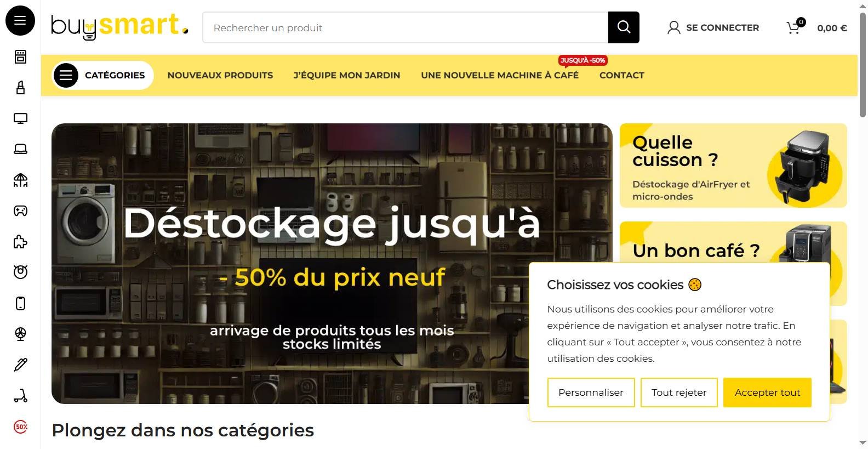
Task: Click SE CONNECTER link
Action: click(713, 27)
